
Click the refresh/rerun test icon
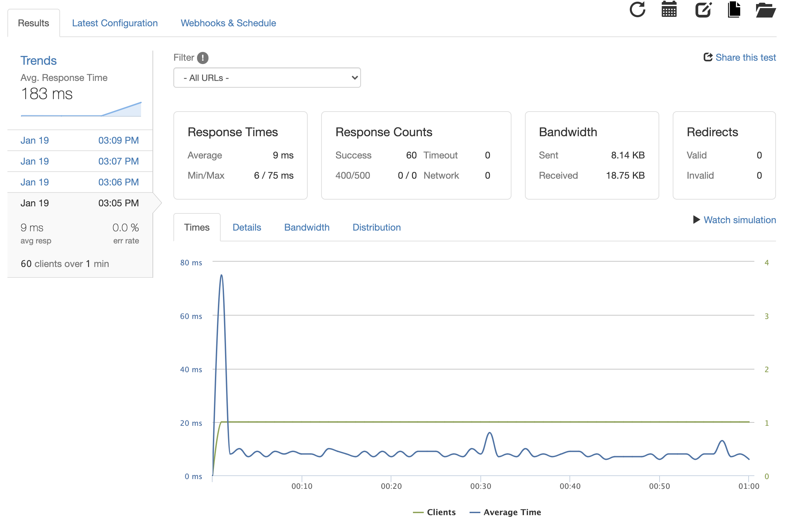click(637, 9)
